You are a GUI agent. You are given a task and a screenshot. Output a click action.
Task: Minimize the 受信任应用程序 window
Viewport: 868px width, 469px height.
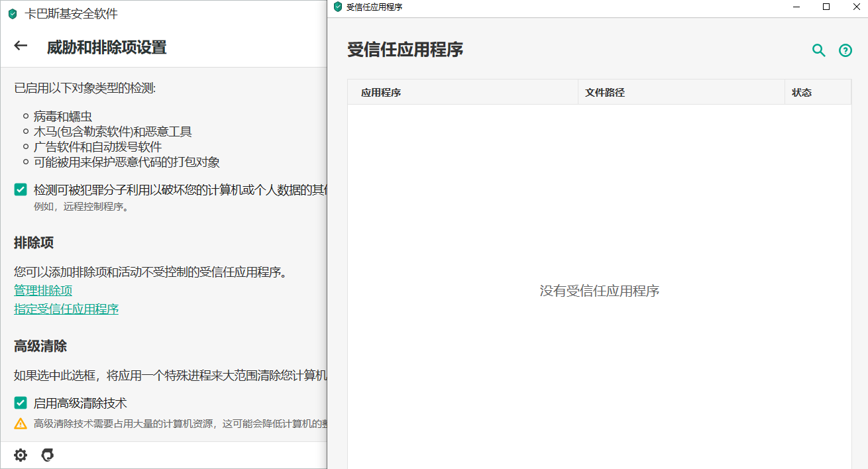[796, 7]
